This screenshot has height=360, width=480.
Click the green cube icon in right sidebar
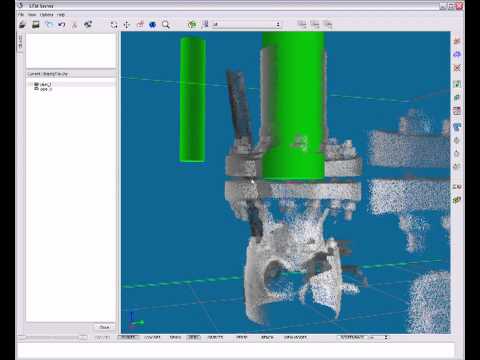(x=457, y=200)
